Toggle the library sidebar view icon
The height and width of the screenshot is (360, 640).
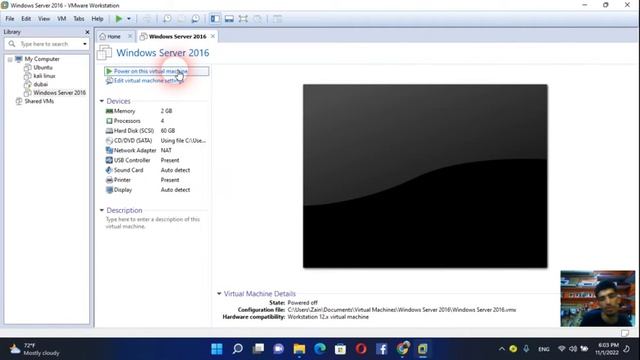click(215, 19)
